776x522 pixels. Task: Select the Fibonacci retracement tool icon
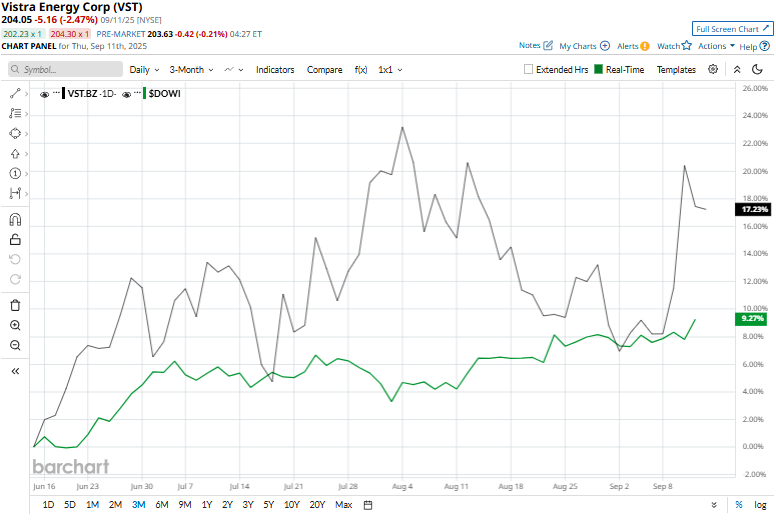[x=15, y=113]
